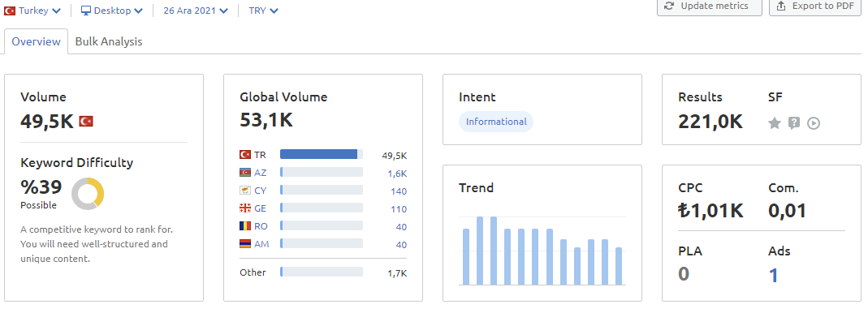Click the Update metrics button
This screenshot has width=868, height=313.
[x=709, y=6]
